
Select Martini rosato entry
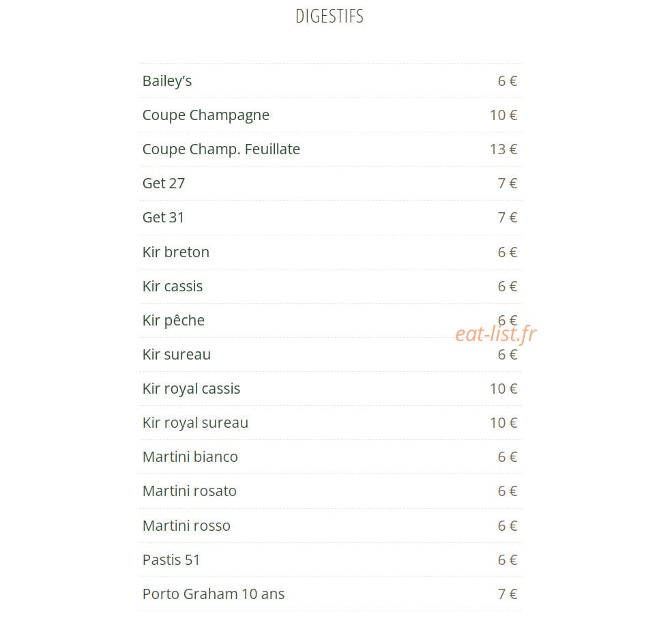coord(330,491)
